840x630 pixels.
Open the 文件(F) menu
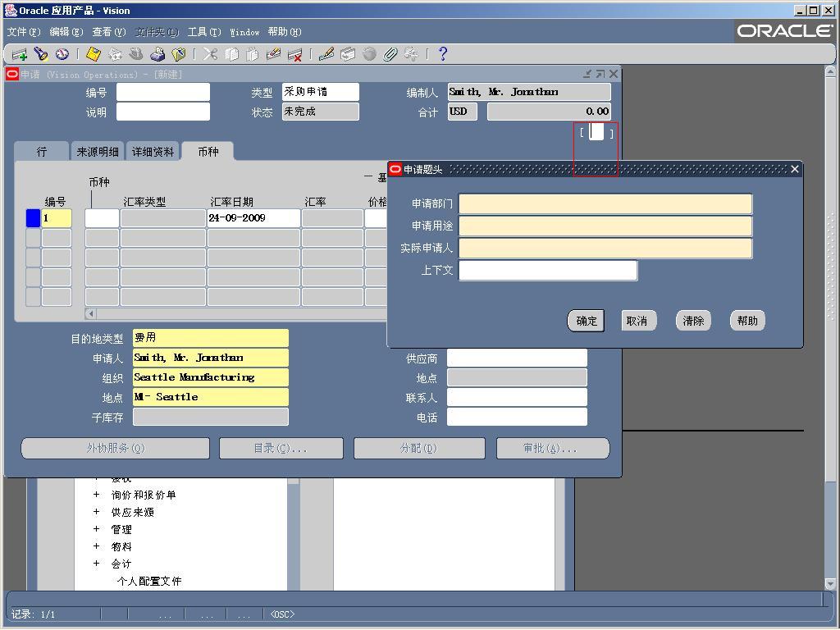[24, 32]
